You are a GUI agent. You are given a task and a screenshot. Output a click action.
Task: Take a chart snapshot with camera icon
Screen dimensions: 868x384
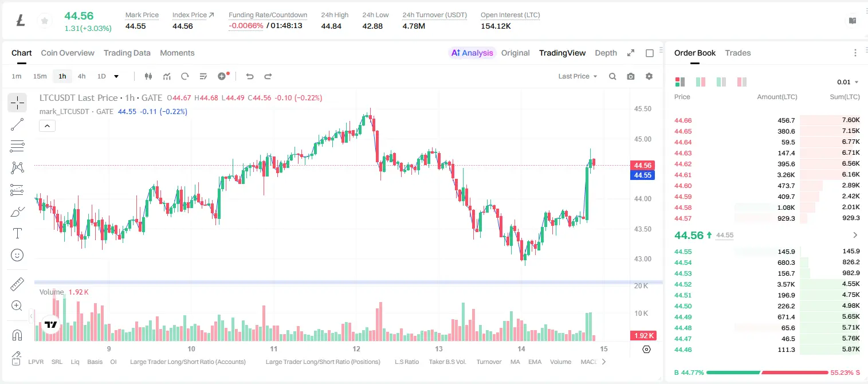631,76
